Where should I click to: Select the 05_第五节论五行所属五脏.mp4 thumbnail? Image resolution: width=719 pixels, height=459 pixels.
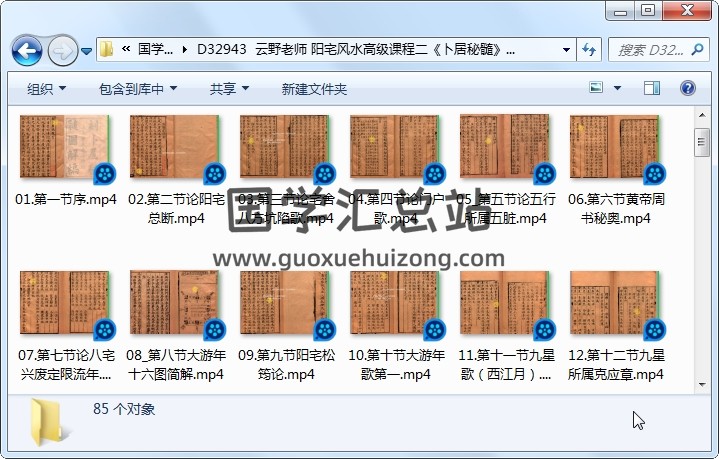pyautogui.click(x=505, y=147)
